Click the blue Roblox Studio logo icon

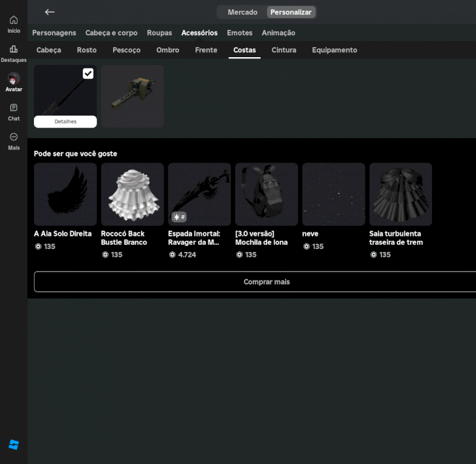pyautogui.click(x=14, y=444)
